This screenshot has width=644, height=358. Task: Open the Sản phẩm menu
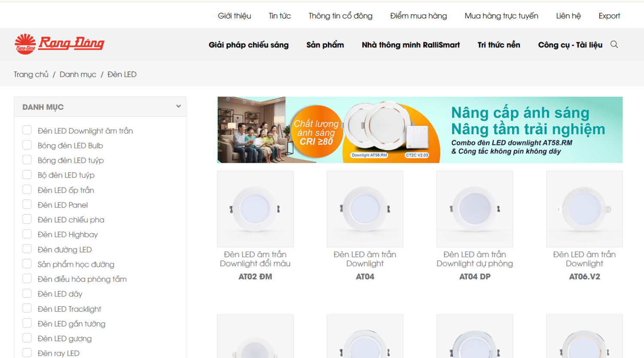click(325, 45)
